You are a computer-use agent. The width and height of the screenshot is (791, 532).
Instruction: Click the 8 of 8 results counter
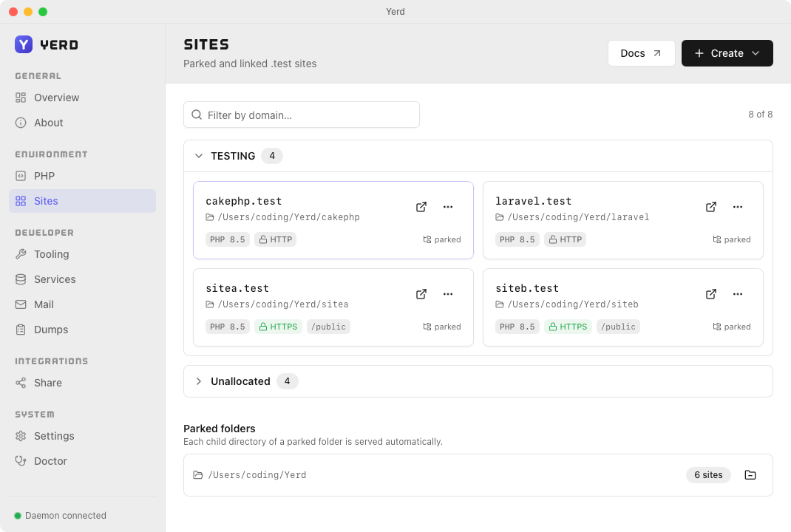(x=760, y=115)
